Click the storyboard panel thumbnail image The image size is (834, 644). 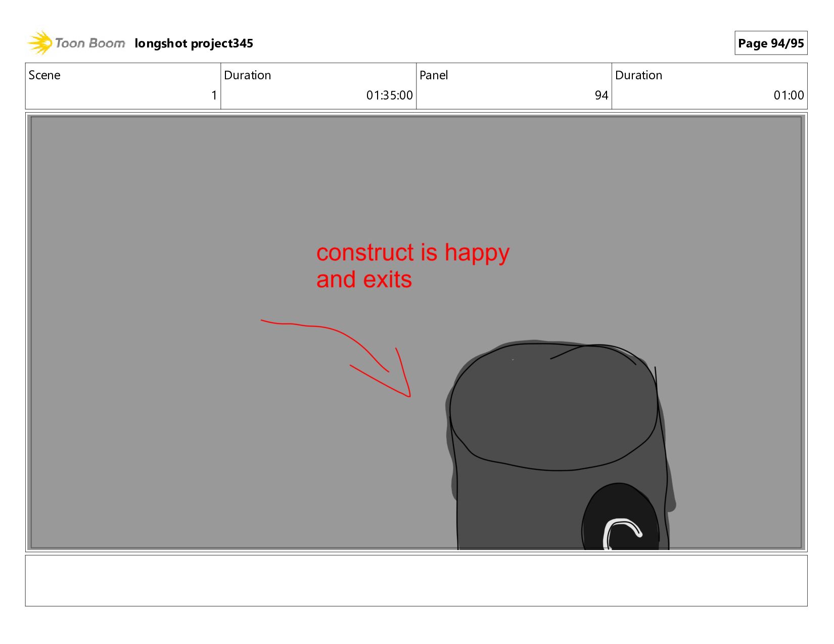[x=416, y=332]
